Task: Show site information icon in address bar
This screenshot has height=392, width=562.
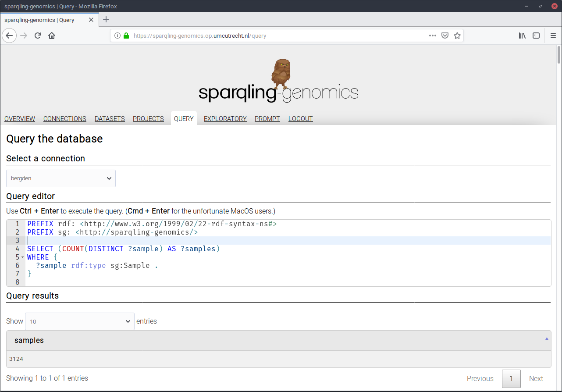Action: coord(117,36)
